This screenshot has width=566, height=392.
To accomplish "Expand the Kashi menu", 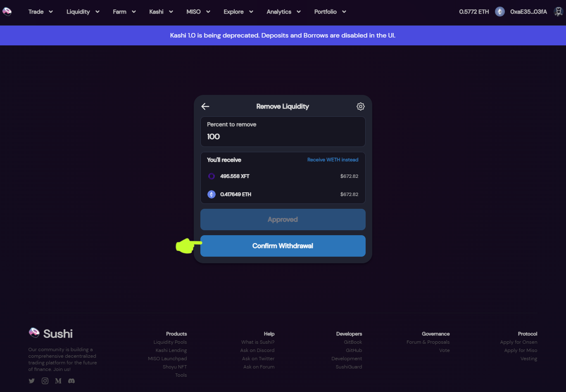I will pyautogui.click(x=161, y=12).
